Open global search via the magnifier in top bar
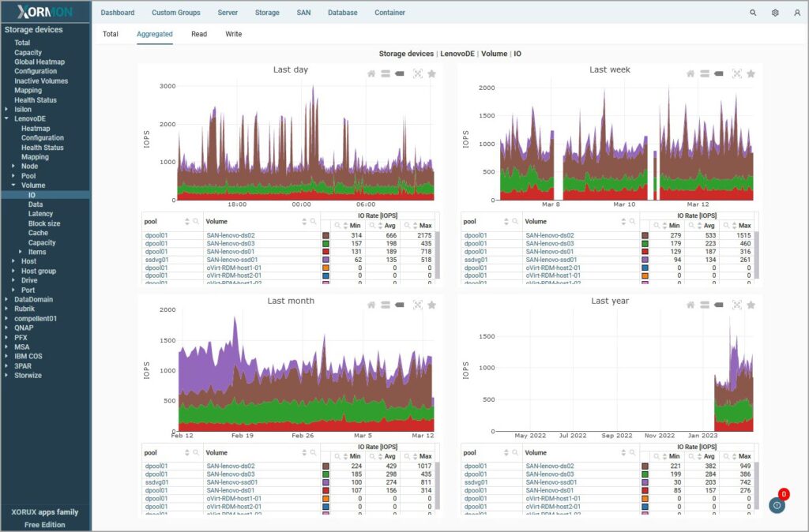The width and height of the screenshot is (809, 532). [x=753, y=13]
